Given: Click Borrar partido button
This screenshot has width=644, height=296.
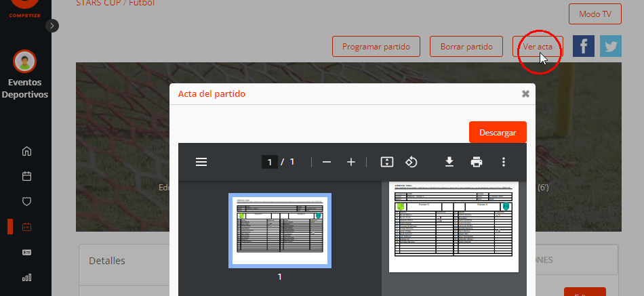Looking at the screenshot, I should coord(466,46).
